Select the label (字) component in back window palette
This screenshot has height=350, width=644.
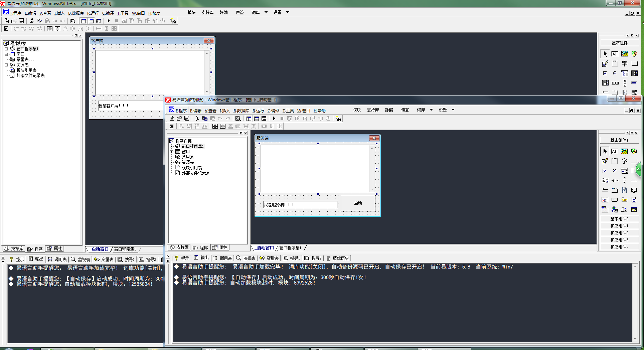(625, 63)
